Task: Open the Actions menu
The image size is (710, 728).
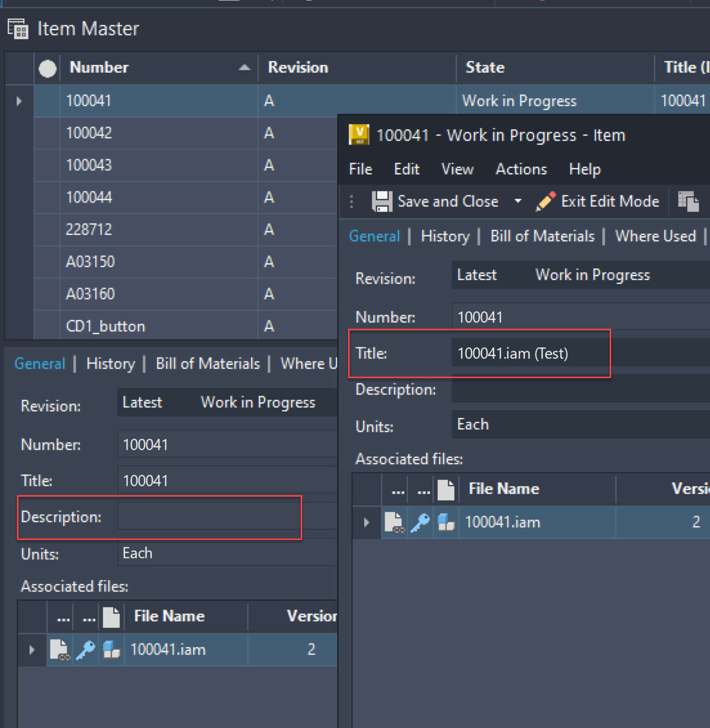Action: (x=521, y=169)
